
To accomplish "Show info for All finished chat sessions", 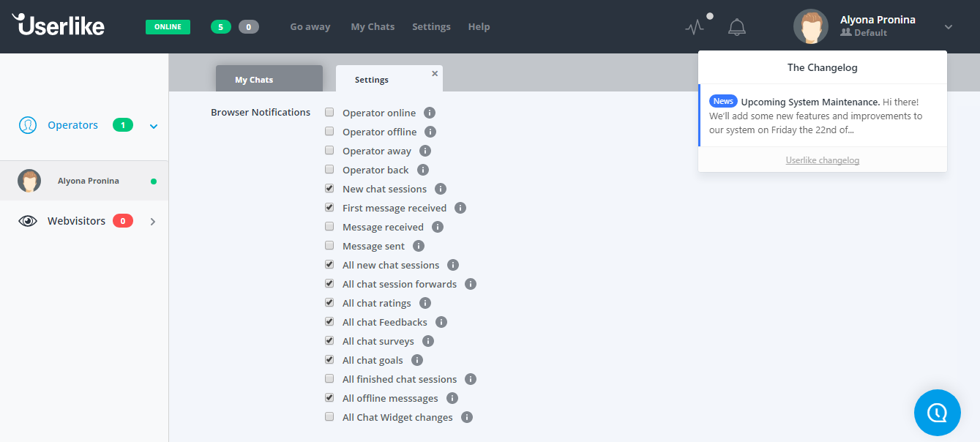I will coord(471,379).
